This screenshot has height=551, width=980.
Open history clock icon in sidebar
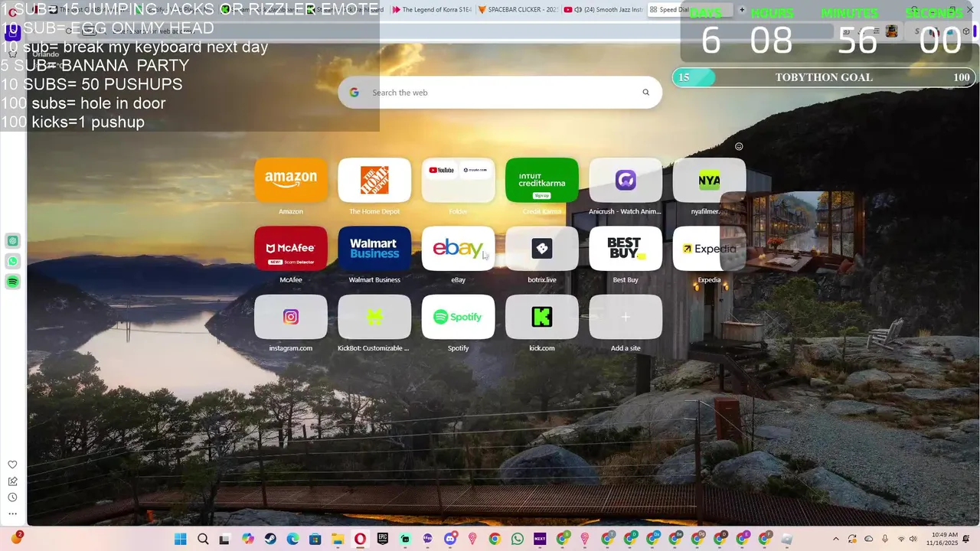[x=12, y=497]
